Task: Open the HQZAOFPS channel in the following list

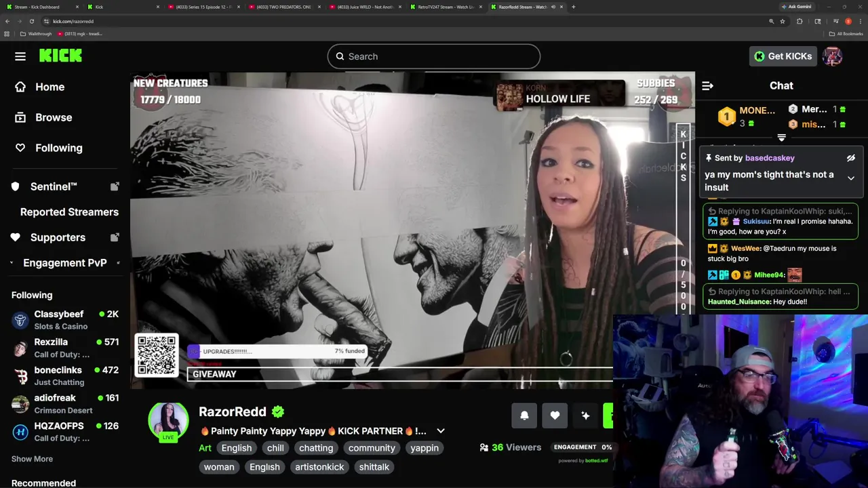Action: tap(65, 431)
